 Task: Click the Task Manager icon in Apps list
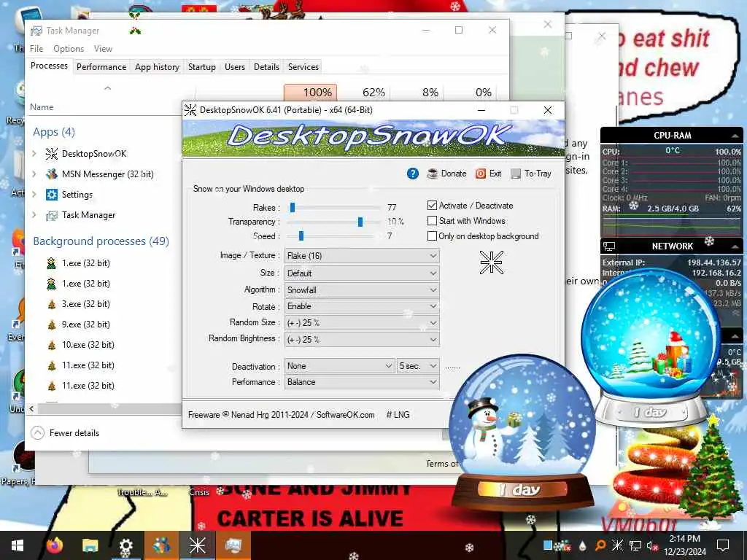pos(52,215)
